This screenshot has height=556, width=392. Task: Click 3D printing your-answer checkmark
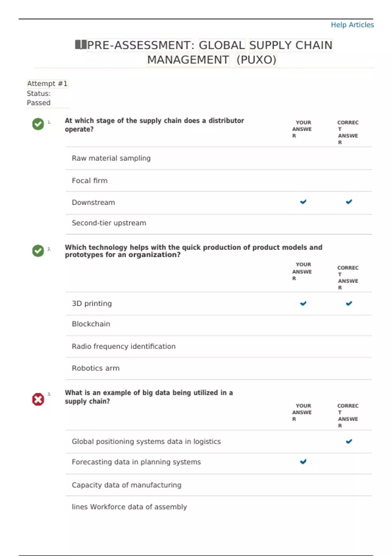[303, 304]
